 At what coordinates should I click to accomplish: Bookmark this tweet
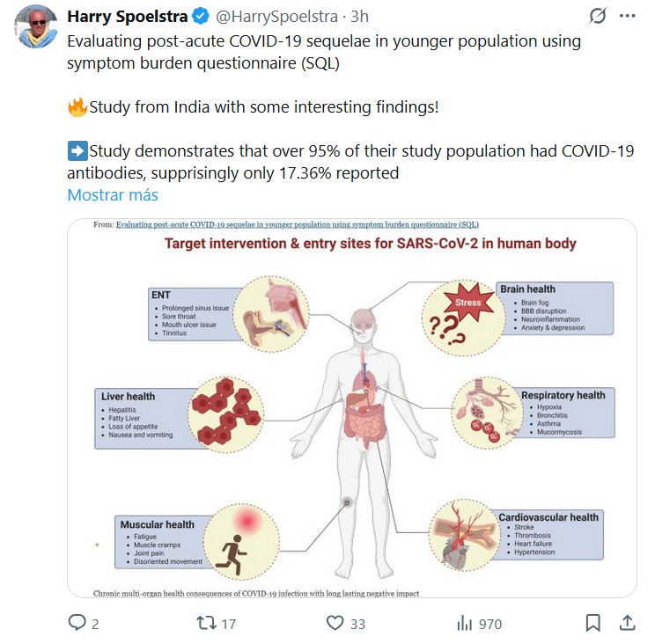coord(593,623)
